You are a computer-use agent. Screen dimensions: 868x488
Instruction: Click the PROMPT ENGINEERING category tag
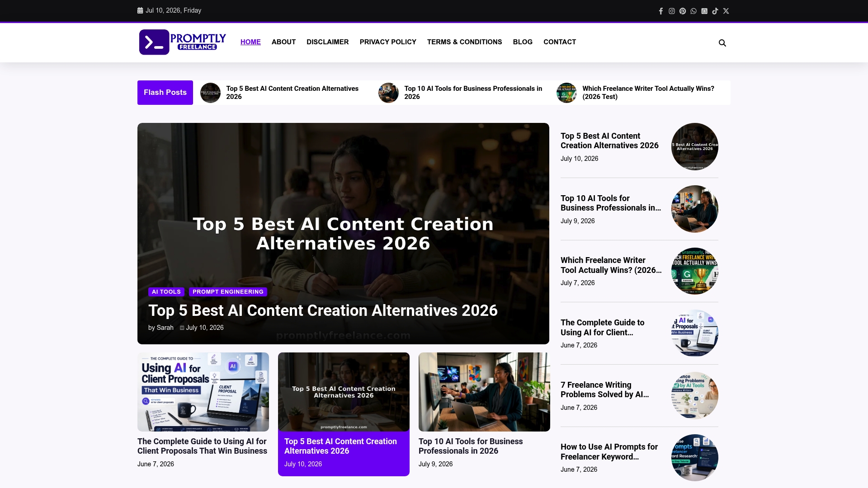coord(228,292)
